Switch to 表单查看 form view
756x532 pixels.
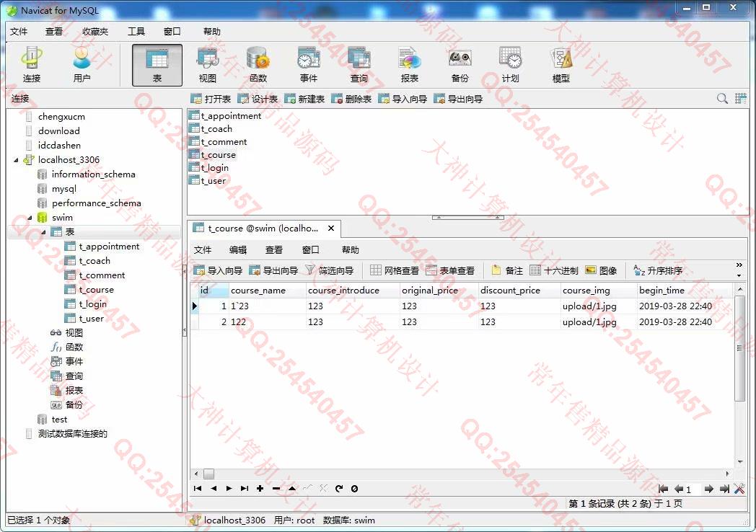pos(450,270)
